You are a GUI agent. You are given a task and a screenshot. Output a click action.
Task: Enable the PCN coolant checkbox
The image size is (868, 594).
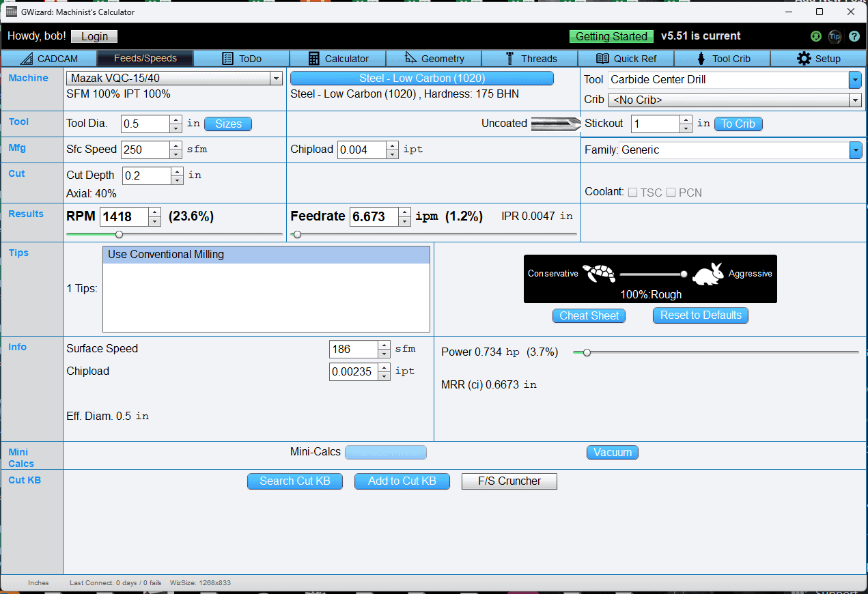(670, 193)
